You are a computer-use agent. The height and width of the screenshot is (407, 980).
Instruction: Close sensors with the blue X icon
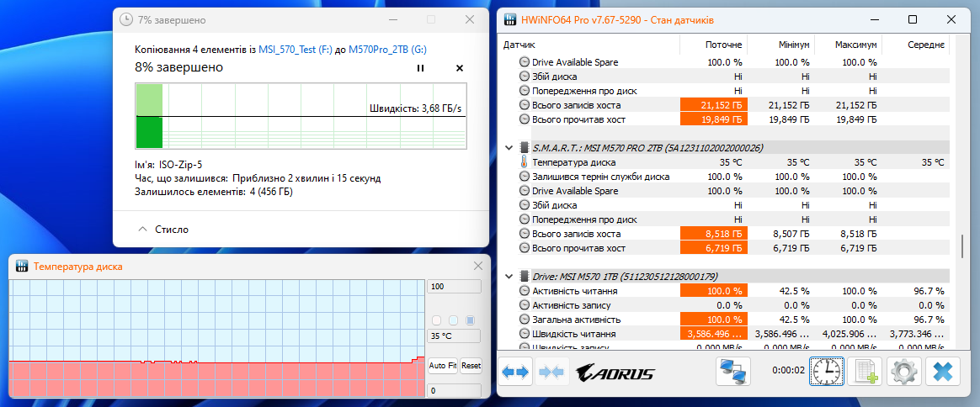click(x=942, y=372)
